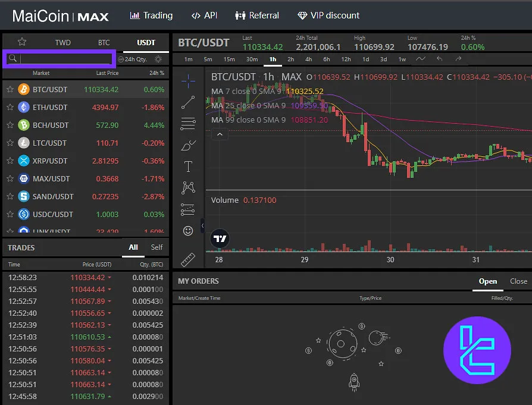The width and height of the screenshot is (532, 405).
Task: Select the LTC/USDT market row
Action: coord(86,143)
